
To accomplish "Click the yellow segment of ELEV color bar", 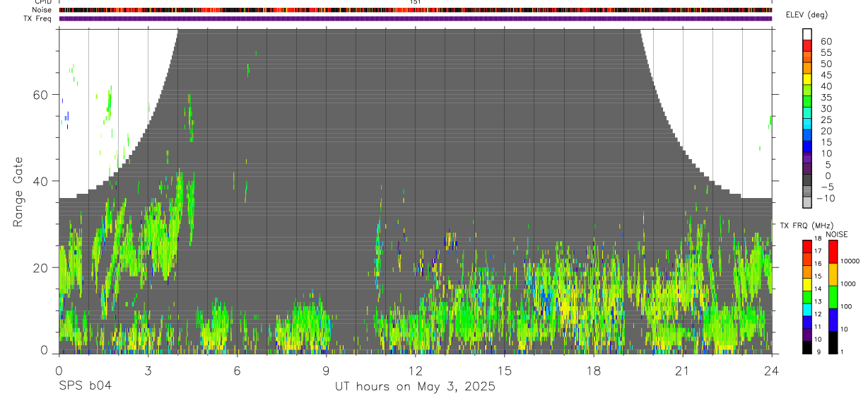I will coord(807,79).
